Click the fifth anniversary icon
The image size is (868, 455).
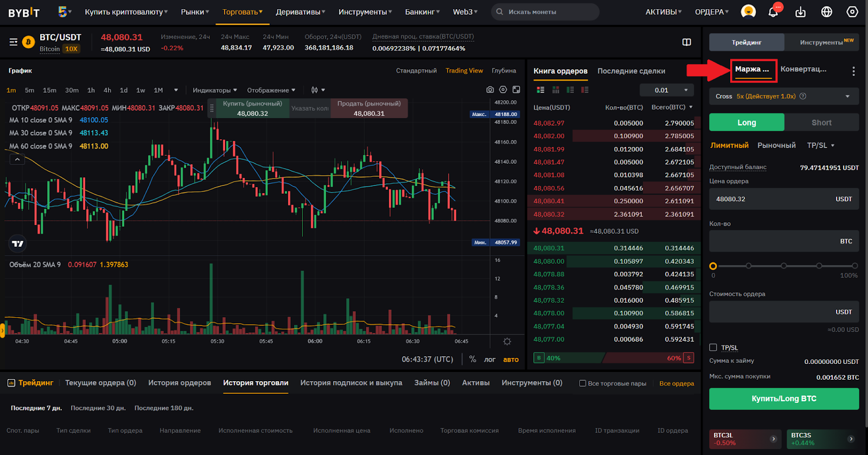(64, 11)
